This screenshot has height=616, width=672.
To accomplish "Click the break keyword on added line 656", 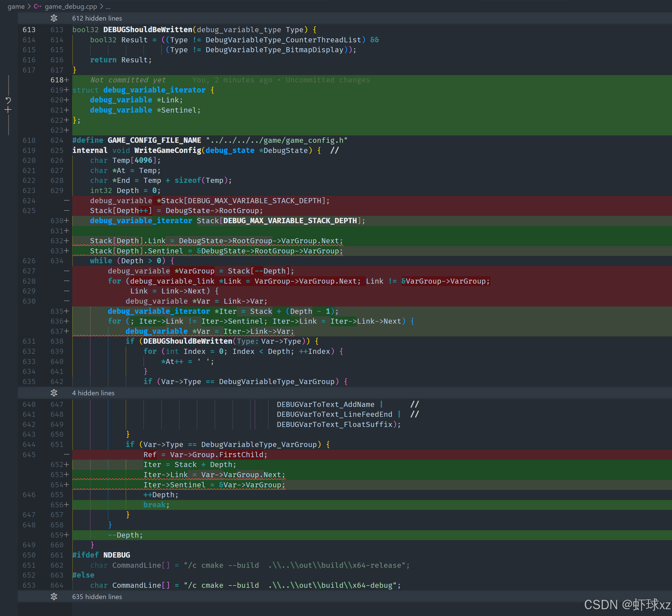I will click(x=154, y=505).
